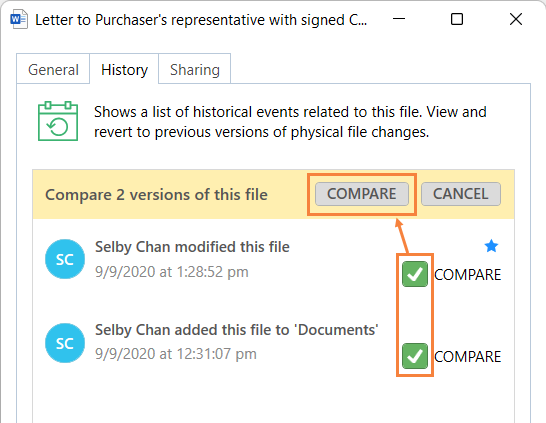Viewport: 546px width, 423px height.
Task: Maximize the file properties window
Action: pos(457,19)
